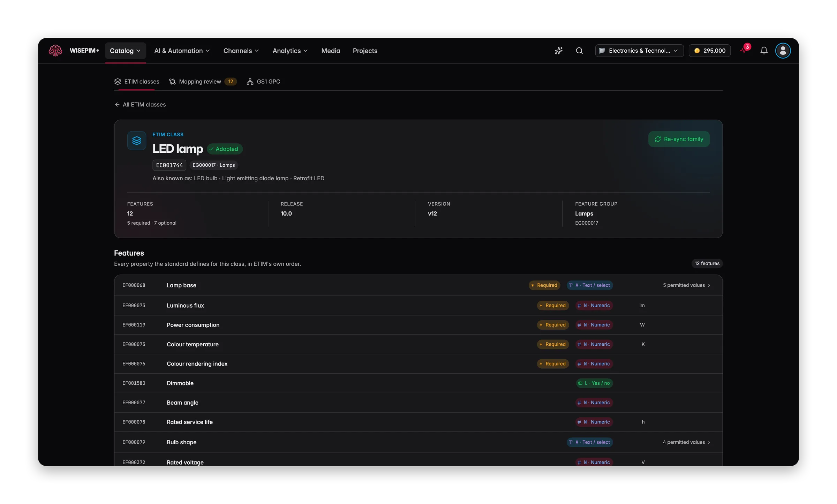Image resolution: width=837 pixels, height=504 pixels.
Task: Click the A · Text / select badge for Bulb shape
Action: tap(590, 442)
